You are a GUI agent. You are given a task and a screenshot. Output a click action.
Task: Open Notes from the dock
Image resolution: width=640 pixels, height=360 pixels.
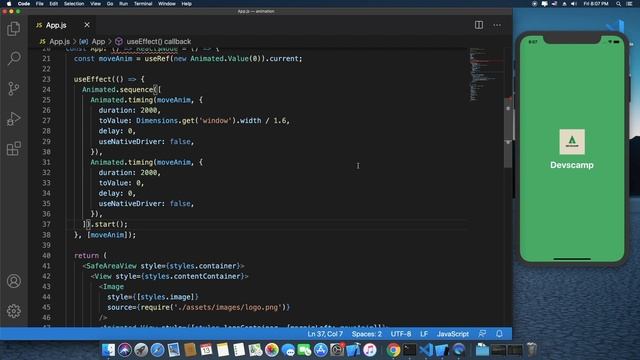click(222, 350)
